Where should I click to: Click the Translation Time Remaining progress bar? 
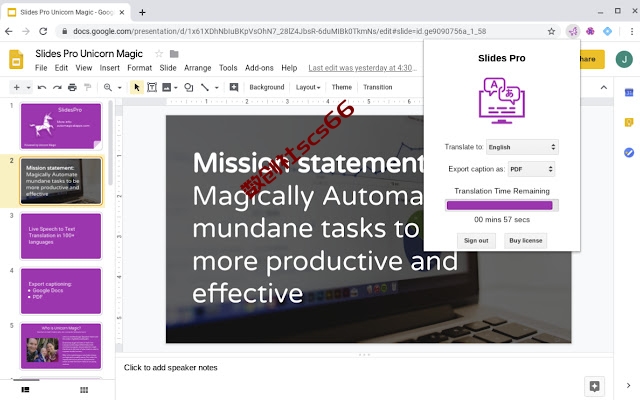pos(502,205)
